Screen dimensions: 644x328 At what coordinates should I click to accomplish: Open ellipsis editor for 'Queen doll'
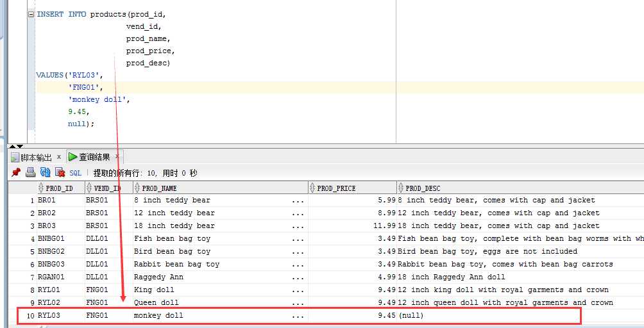(x=298, y=302)
